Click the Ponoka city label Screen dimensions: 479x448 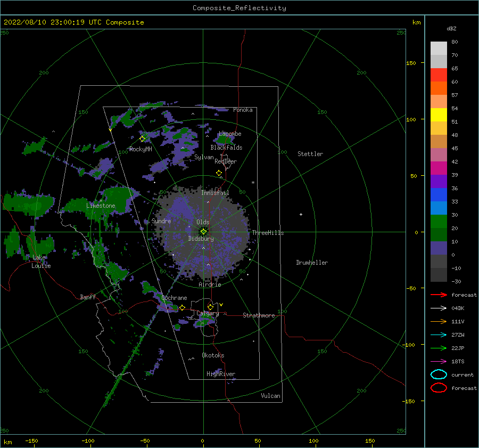pos(243,110)
